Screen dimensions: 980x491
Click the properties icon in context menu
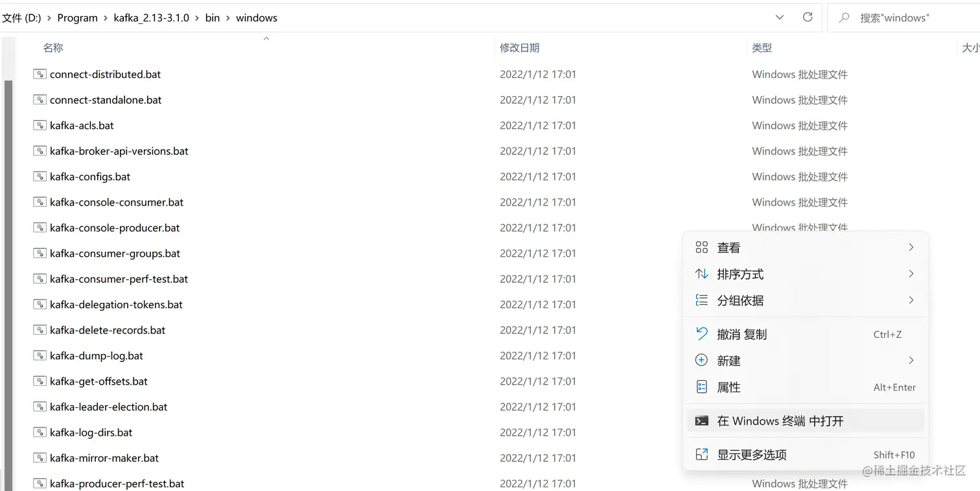(x=701, y=387)
